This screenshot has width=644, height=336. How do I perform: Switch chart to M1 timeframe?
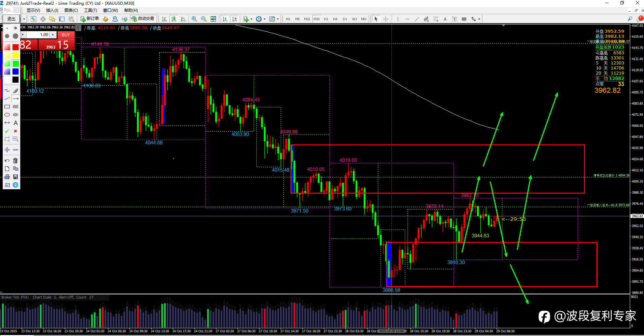coord(288,19)
